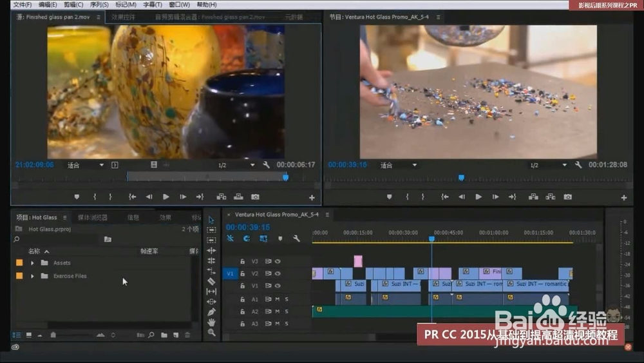The height and width of the screenshot is (363, 644).
Task: Mute audio track A3
Action: [278, 324]
